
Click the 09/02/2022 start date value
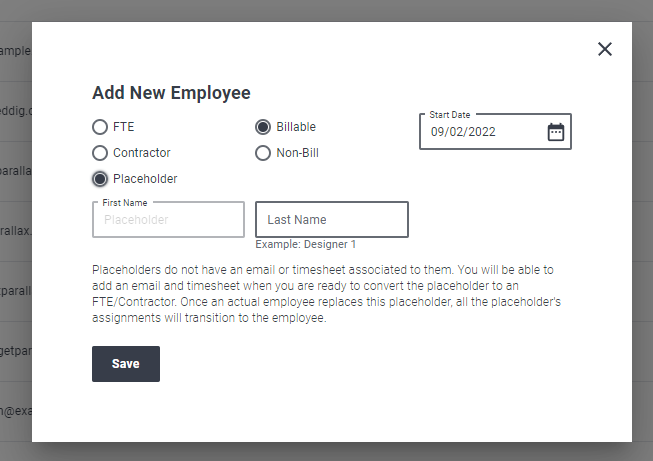coord(463,132)
